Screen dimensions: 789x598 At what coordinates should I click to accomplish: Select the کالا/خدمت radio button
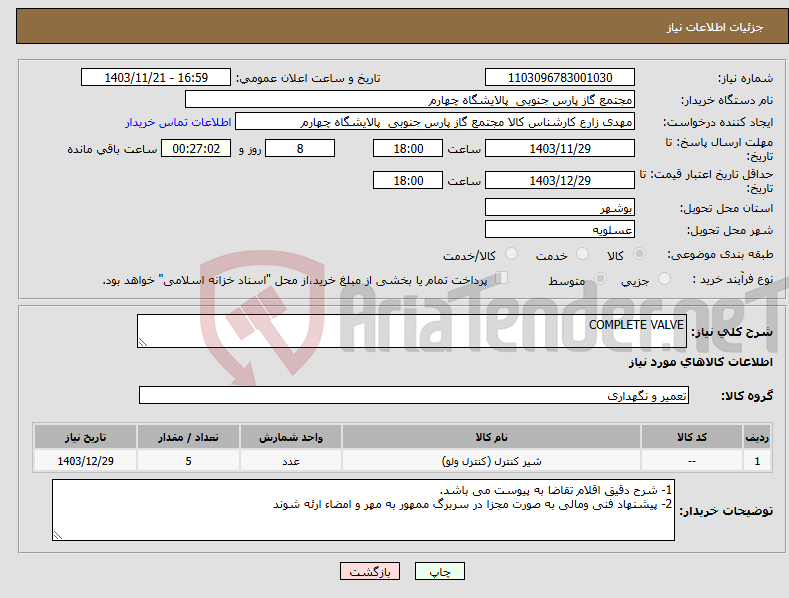click(511, 254)
